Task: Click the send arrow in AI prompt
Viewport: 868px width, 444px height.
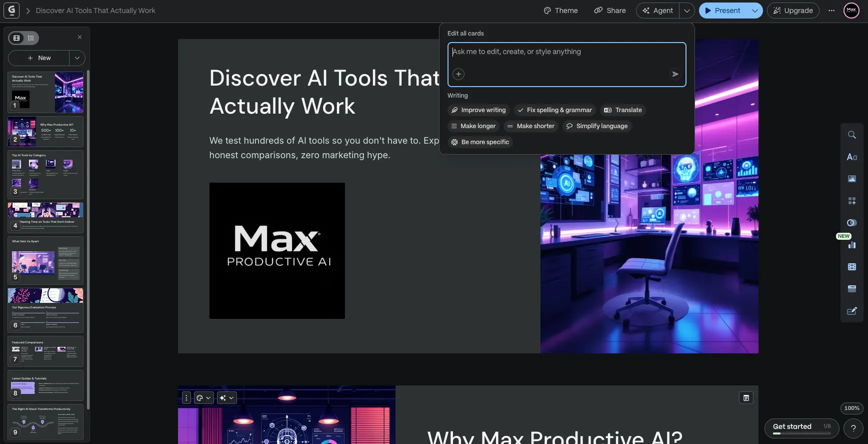Action: [x=675, y=74]
